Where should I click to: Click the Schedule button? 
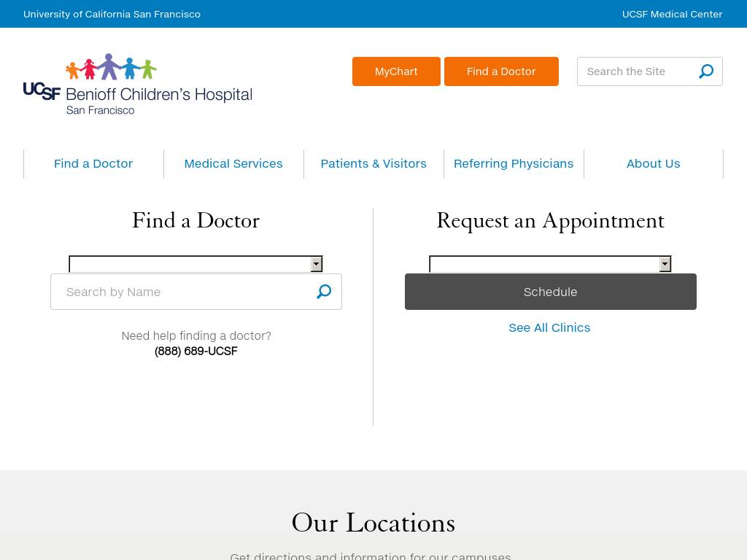[551, 292]
